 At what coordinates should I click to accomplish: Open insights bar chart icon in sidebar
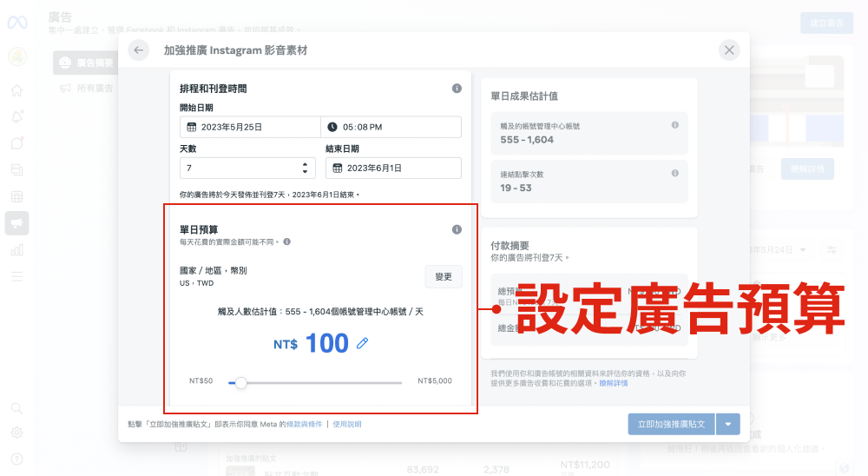[x=17, y=250]
